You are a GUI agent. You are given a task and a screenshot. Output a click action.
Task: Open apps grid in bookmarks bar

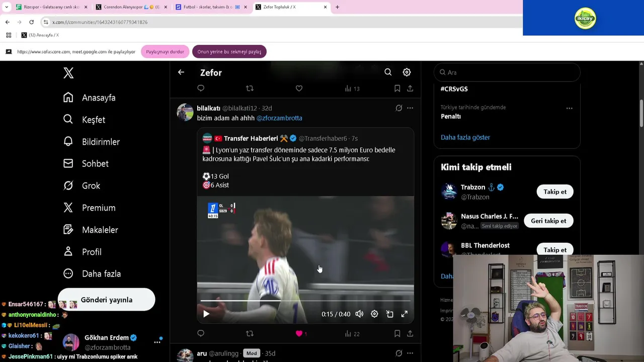click(9, 35)
